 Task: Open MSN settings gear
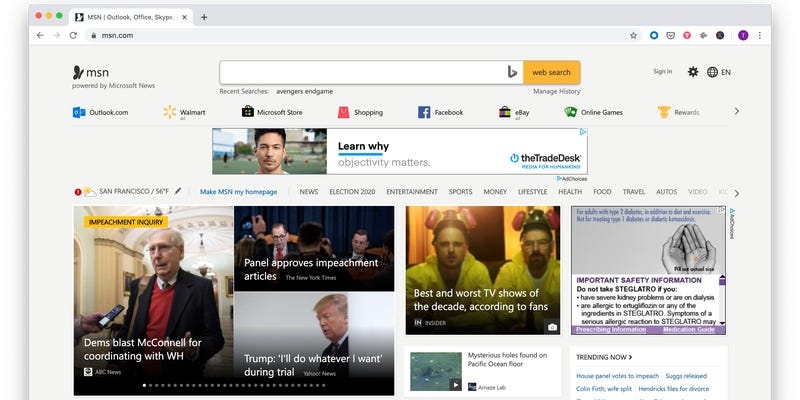point(692,72)
